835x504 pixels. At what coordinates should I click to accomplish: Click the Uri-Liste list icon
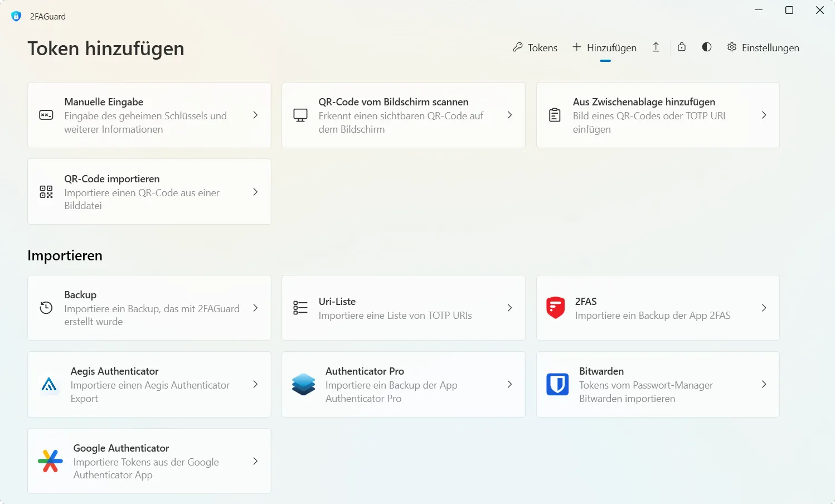click(x=300, y=308)
